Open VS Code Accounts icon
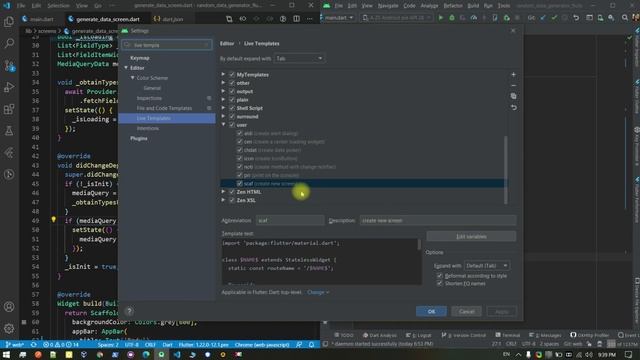The height and width of the screenshot is (360, 640). tap(9, 307)
